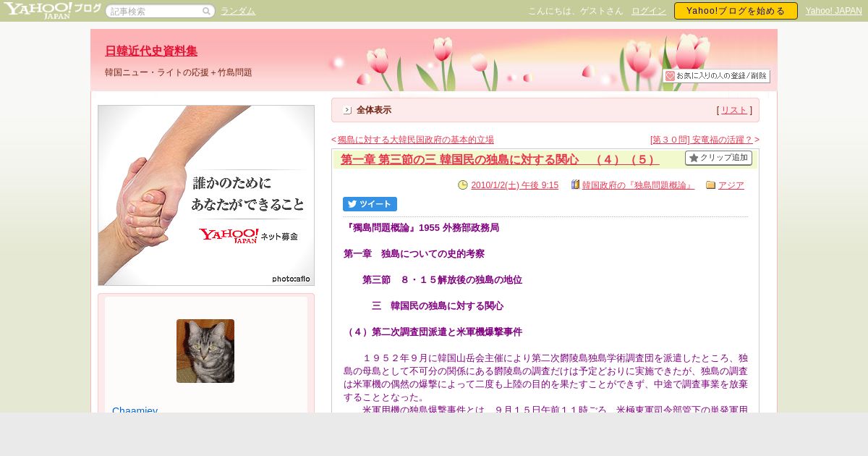The image size is (868, 456).
Task: Go to next post [第３０問] 安竜福の活躍？
Action: (x=702, y=140)
